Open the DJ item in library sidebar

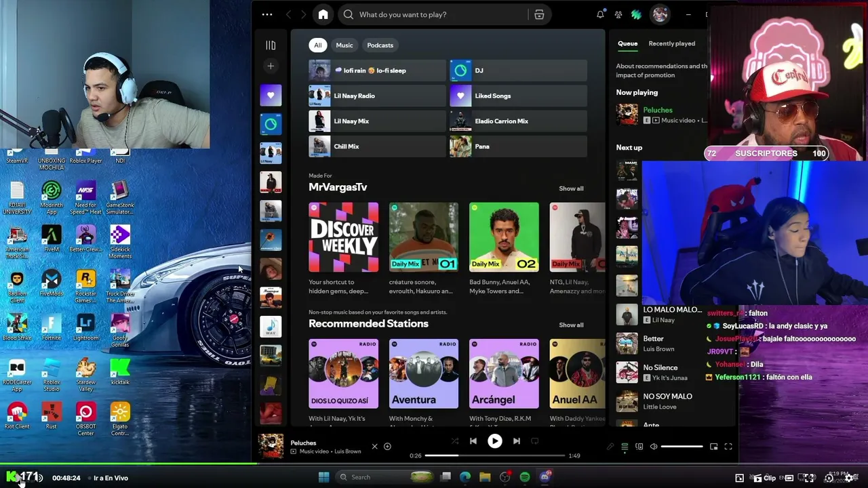pos(271,124)
